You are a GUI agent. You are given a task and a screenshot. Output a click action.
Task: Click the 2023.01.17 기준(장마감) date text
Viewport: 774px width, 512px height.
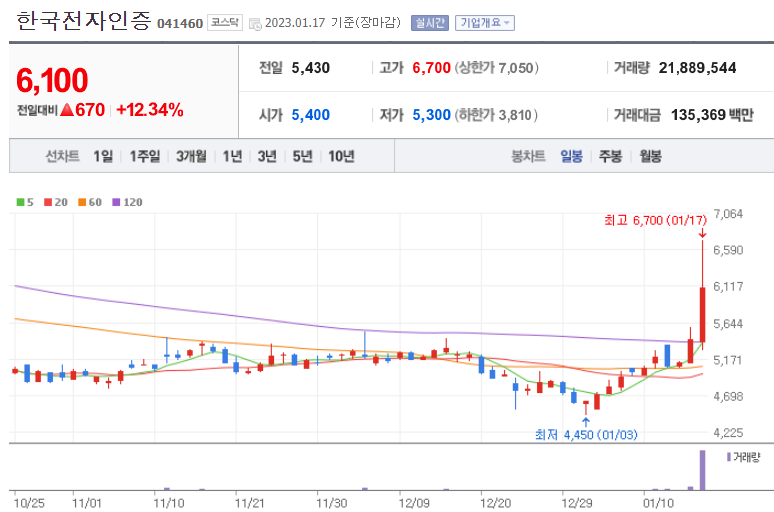click(333, 23)
